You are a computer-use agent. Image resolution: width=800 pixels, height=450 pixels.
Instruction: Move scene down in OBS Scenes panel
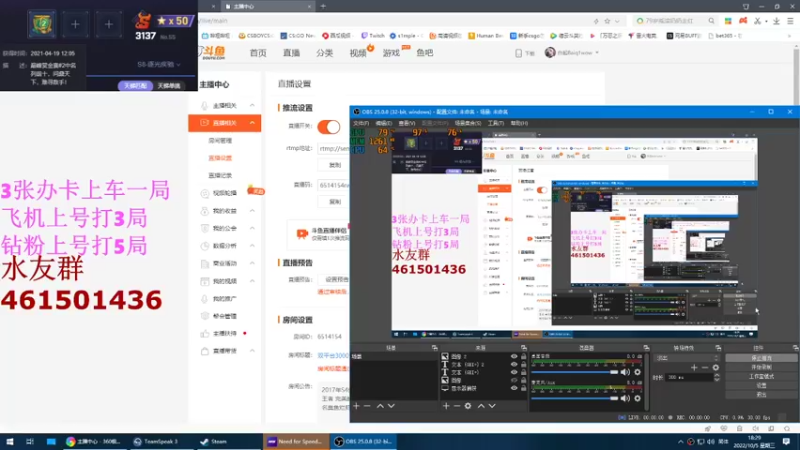point(391,406)
